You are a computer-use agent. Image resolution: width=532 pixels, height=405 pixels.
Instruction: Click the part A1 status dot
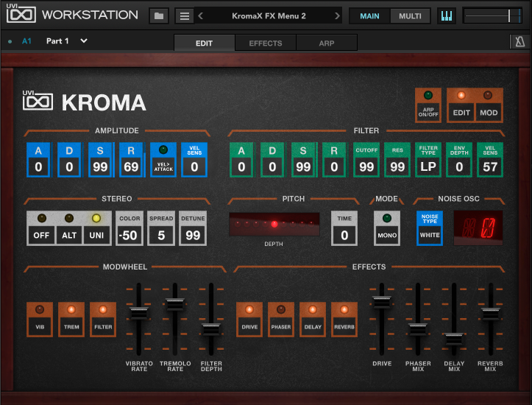tap(10, 41)
